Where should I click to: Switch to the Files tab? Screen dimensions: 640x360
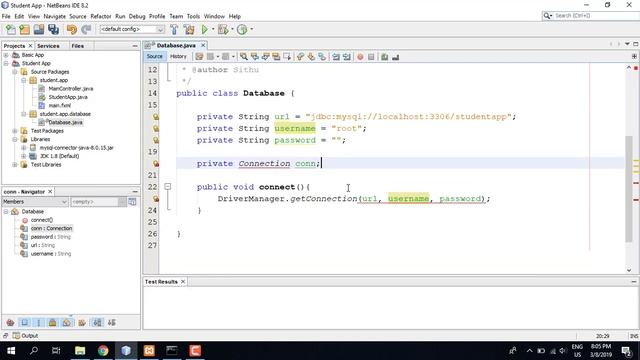pyautogui.click(x=78, y=46)
